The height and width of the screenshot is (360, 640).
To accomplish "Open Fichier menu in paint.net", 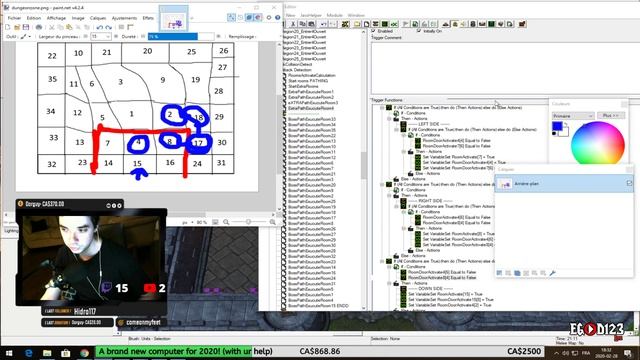I will [14, 18].
